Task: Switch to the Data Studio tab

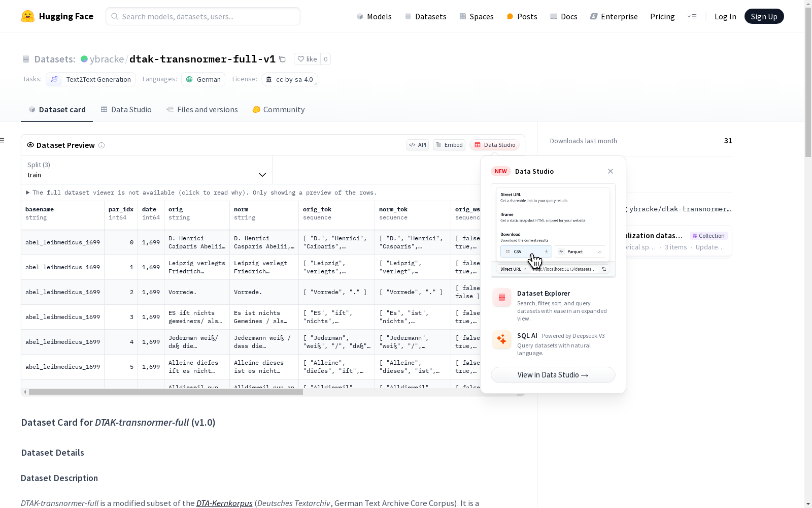Action: 126,110
